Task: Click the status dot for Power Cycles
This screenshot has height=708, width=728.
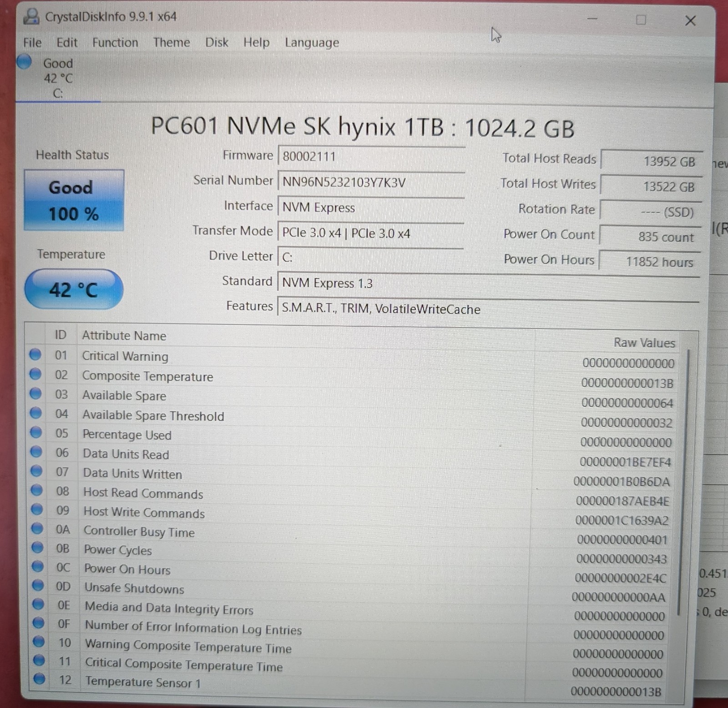Action: click(37, 547)
